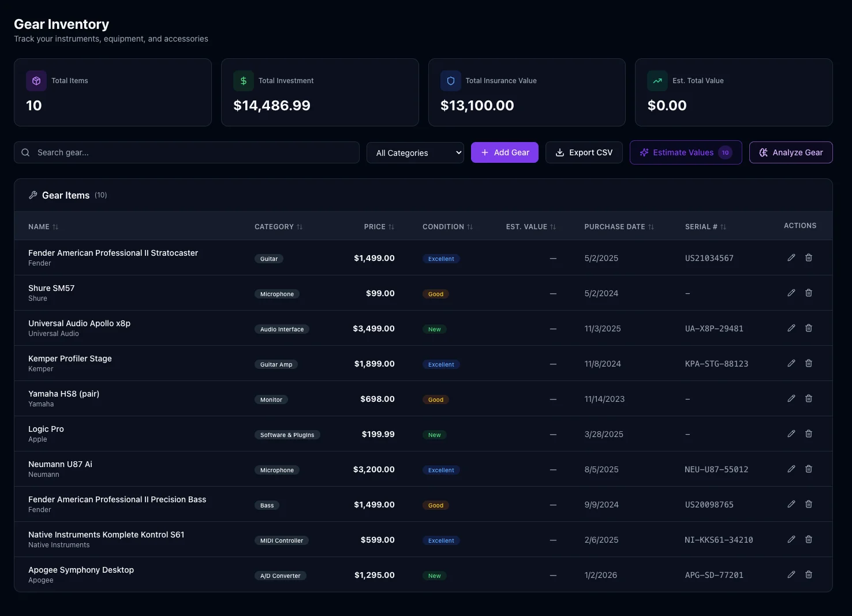Click the MIDI Controller category tag
This screenshot has width=852, height=616.
click(x=282, y=540)
